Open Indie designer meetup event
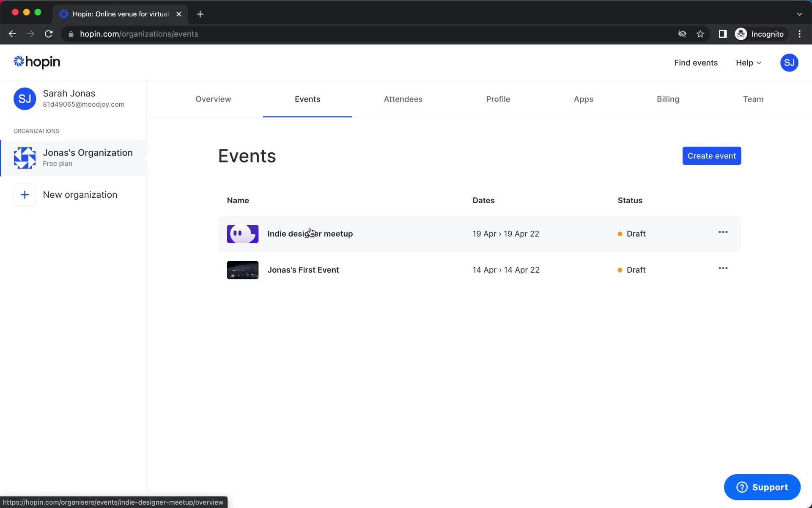812x508 pixels. (310, 234)
